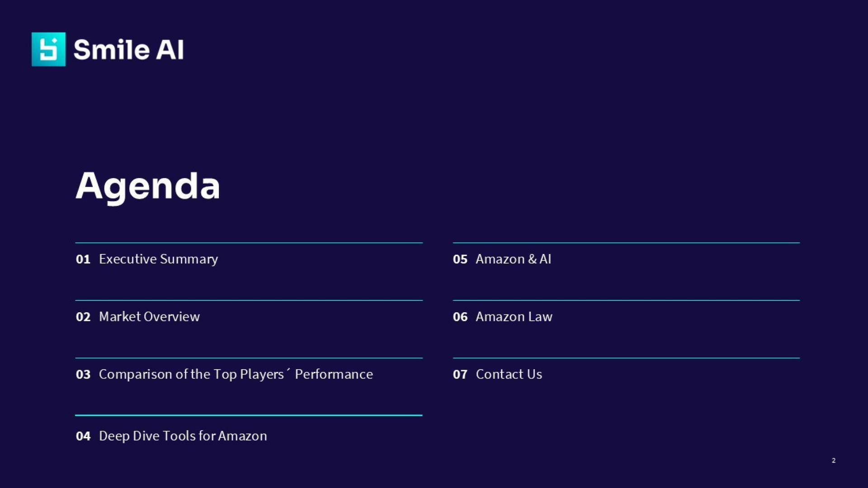Click the Smile AI logo icon
Image resolution: width=868 pixels, height=488 pixels.
[48, 49]
